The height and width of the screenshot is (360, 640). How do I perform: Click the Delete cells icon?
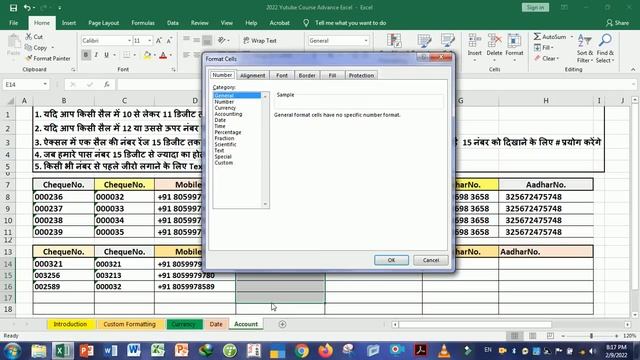pyautogui.click(x=494, y=41)
